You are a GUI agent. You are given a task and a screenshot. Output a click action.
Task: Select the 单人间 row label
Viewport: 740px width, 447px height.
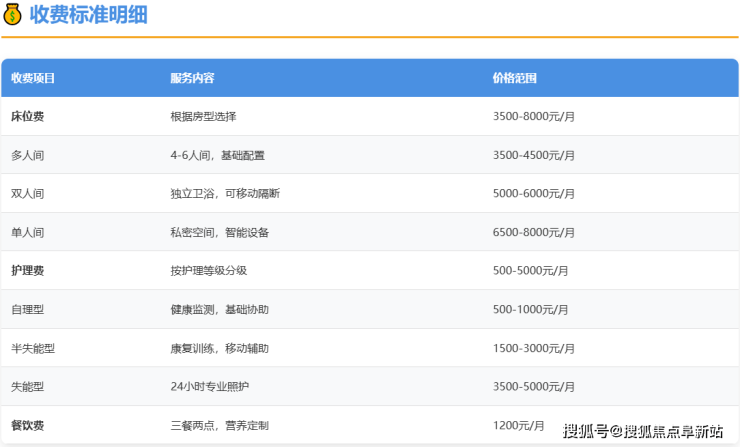click(x=27, y=232)
